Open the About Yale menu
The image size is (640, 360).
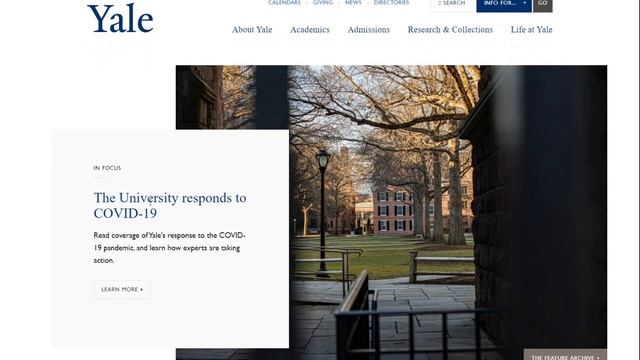252,30
